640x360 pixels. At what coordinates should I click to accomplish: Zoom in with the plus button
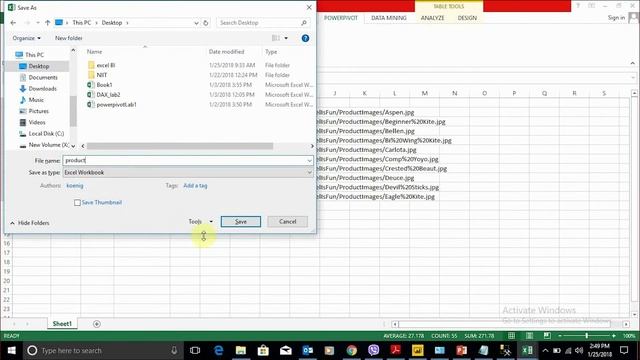613,336
